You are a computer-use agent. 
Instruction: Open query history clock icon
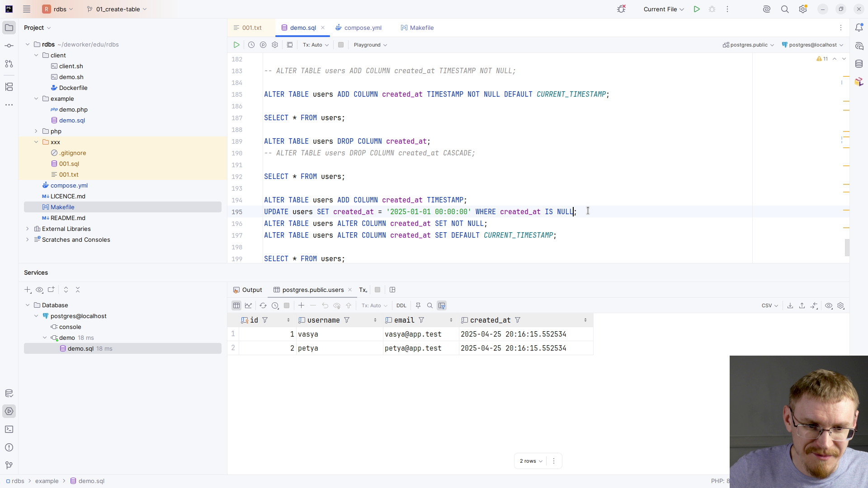(251, 45)
